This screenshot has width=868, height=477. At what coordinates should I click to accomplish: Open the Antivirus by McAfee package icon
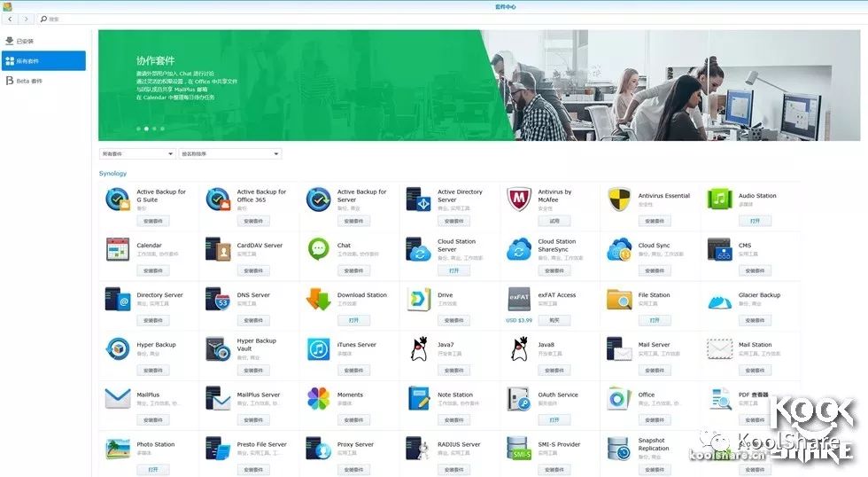519,199
